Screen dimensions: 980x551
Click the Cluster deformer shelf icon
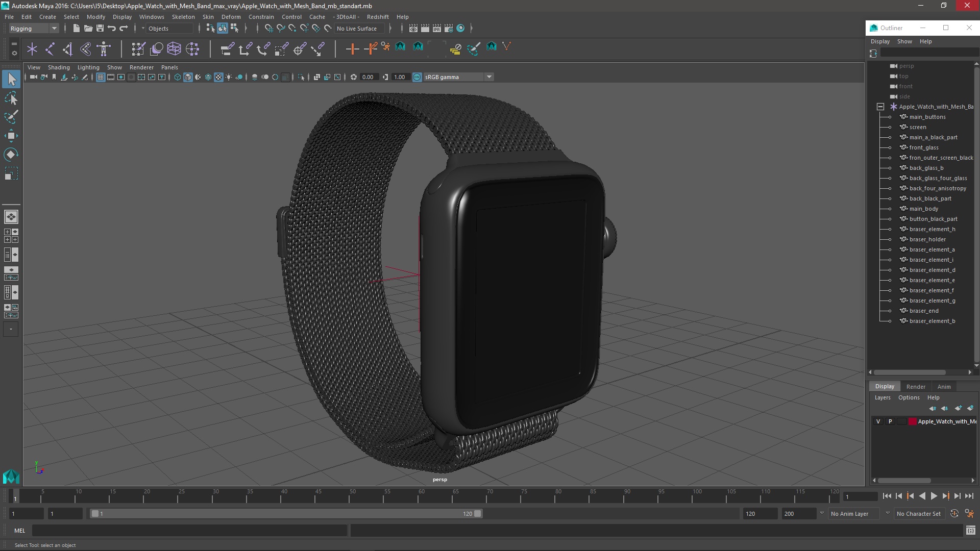(x=192, y=49)
